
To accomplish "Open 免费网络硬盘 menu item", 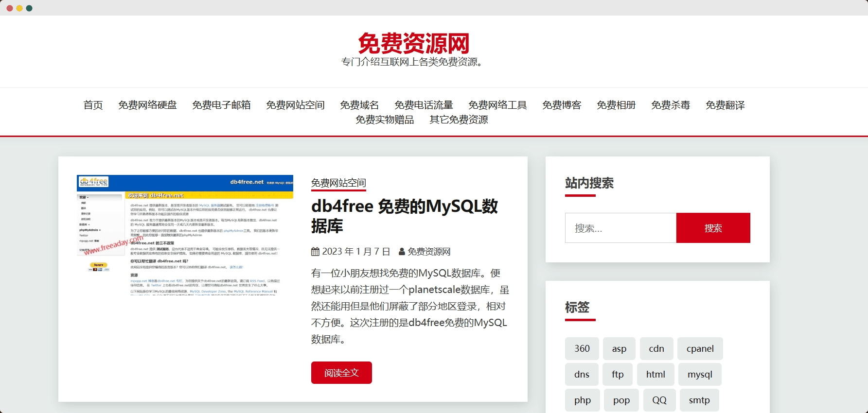I will tap(147, 105).
